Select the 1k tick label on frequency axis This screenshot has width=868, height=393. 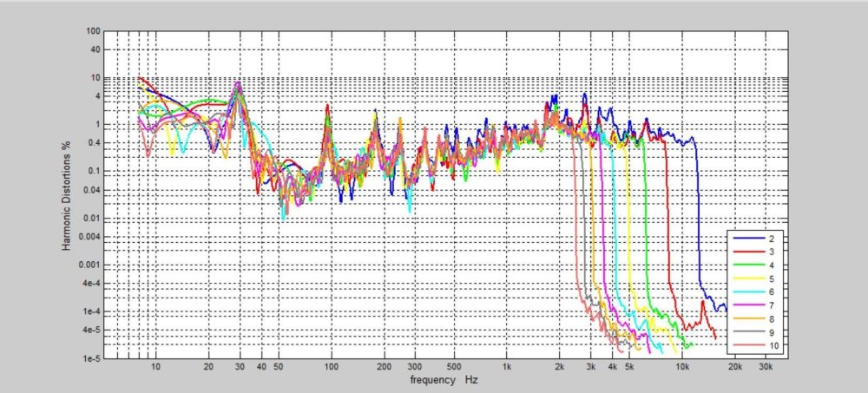[505, 368]
